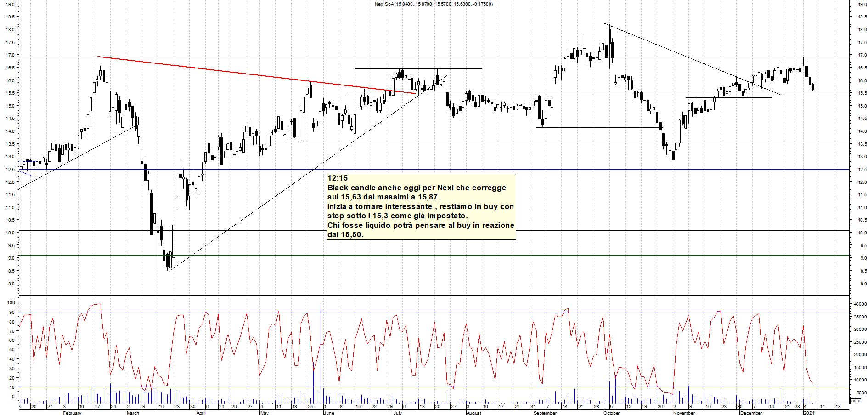Click the note line 'dai 15,50.'
The image size is (868, 415).
click(345, 235)
